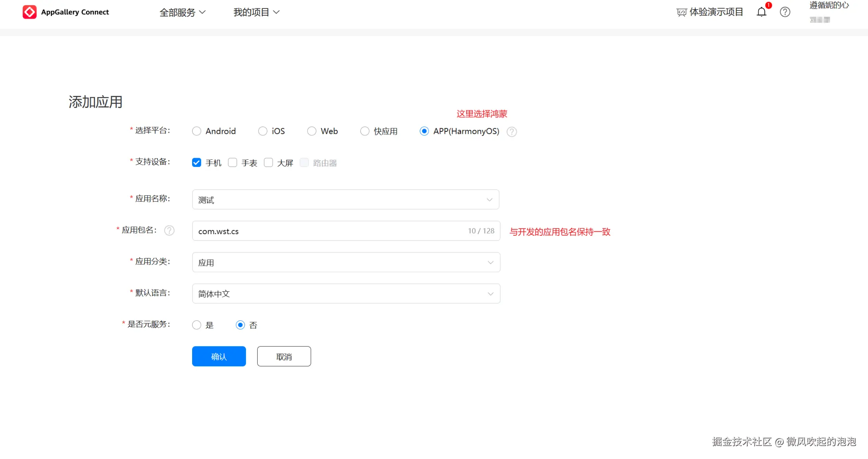Select the iOS platform radio button
The height and width of the screenshot is (459, 868).
click(x=262, y=131)
